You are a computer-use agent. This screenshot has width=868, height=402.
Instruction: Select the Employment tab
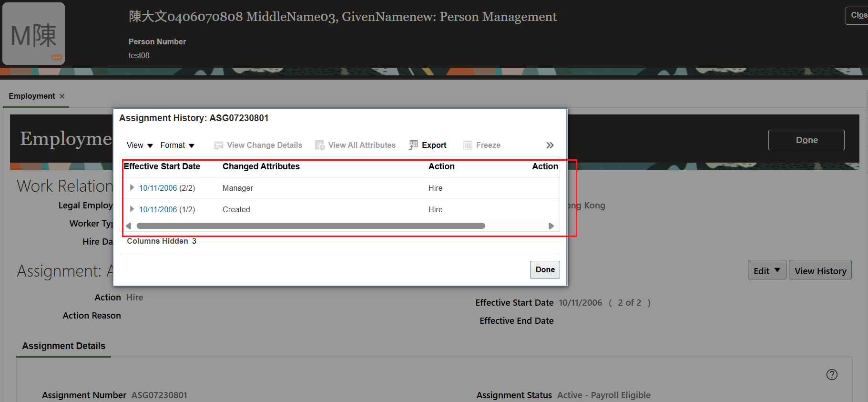pos(32,96)
